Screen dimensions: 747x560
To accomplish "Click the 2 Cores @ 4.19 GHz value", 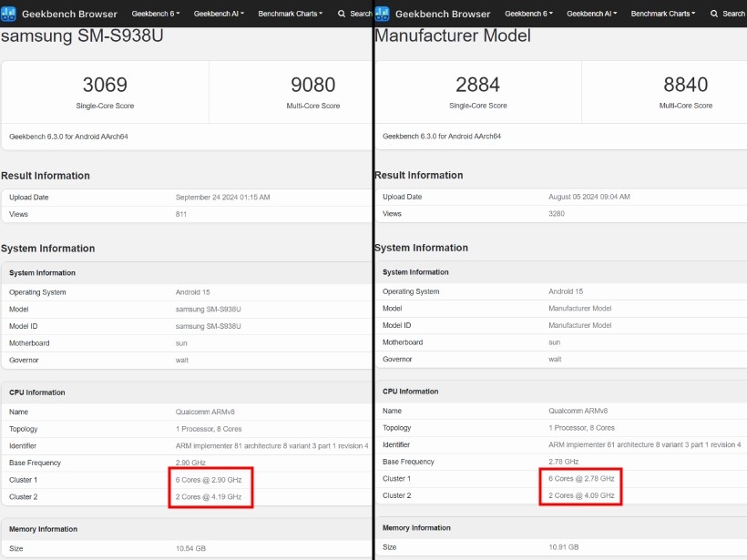I will coord(209,496).
